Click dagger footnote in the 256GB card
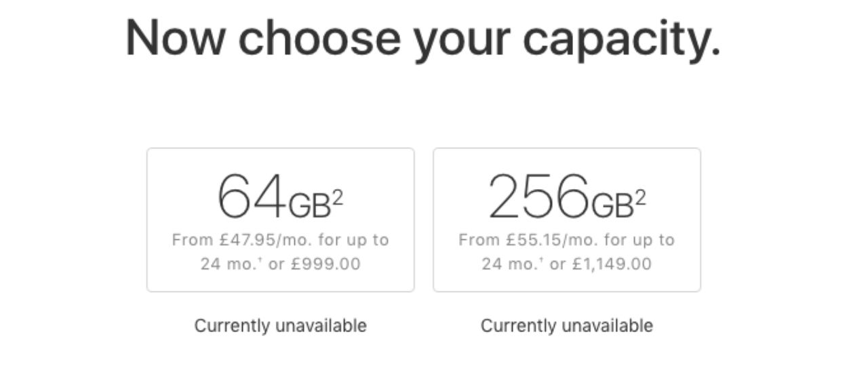 (x=544, y=260)
